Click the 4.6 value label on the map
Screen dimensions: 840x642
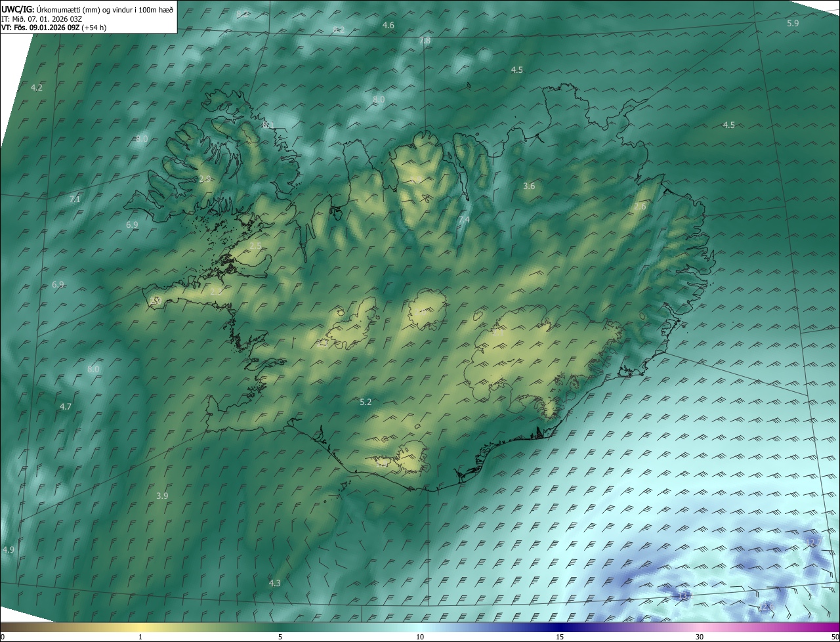388,26
